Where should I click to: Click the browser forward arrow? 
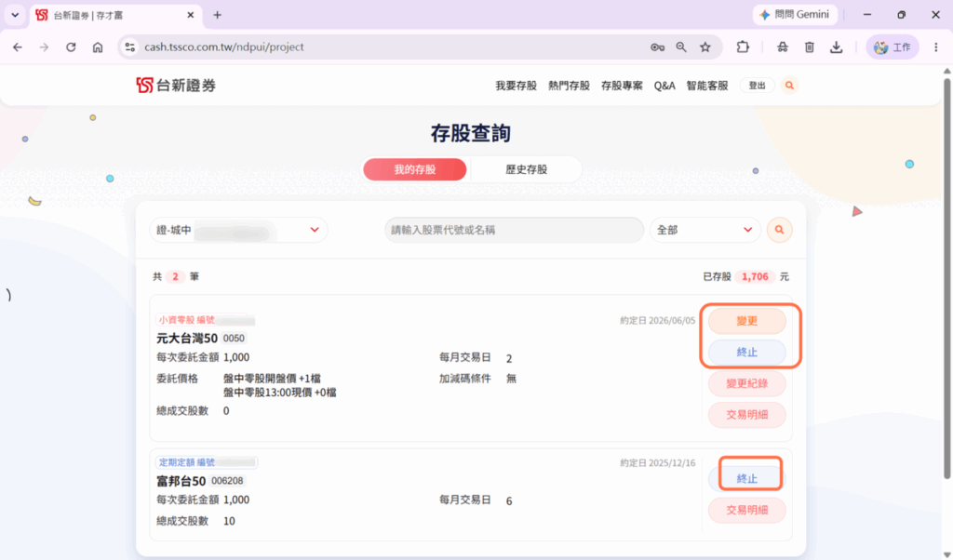point(44,47)
